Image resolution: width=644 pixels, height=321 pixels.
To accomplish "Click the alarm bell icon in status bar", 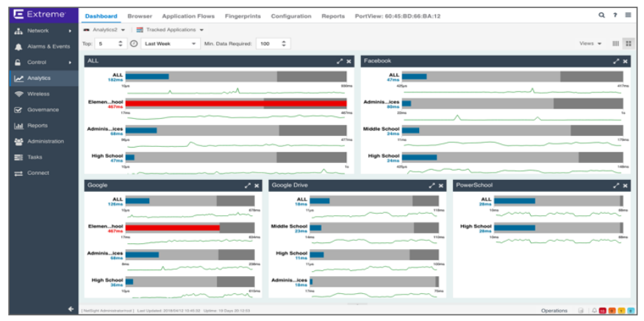I will point(594,311).
